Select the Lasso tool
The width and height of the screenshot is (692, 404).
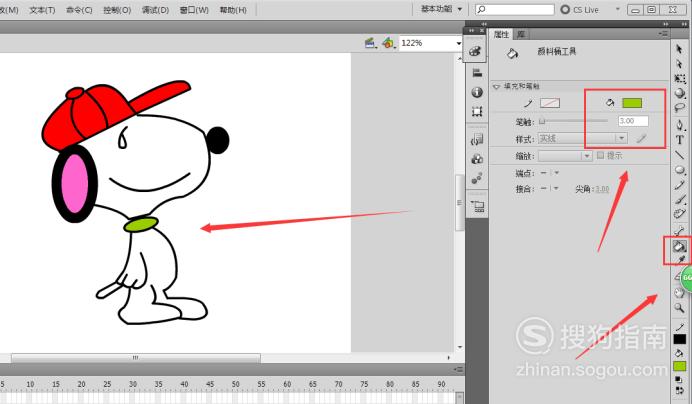680,107
